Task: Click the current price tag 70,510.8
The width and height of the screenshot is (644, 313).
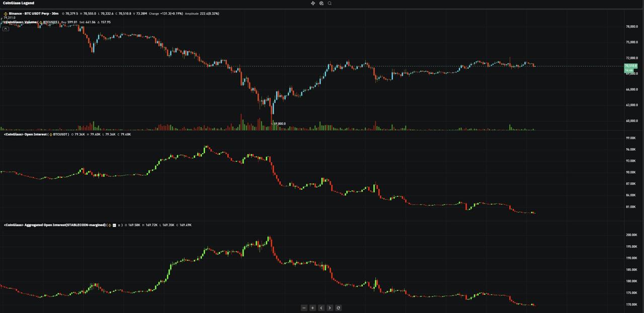Action: pos(631,66)
